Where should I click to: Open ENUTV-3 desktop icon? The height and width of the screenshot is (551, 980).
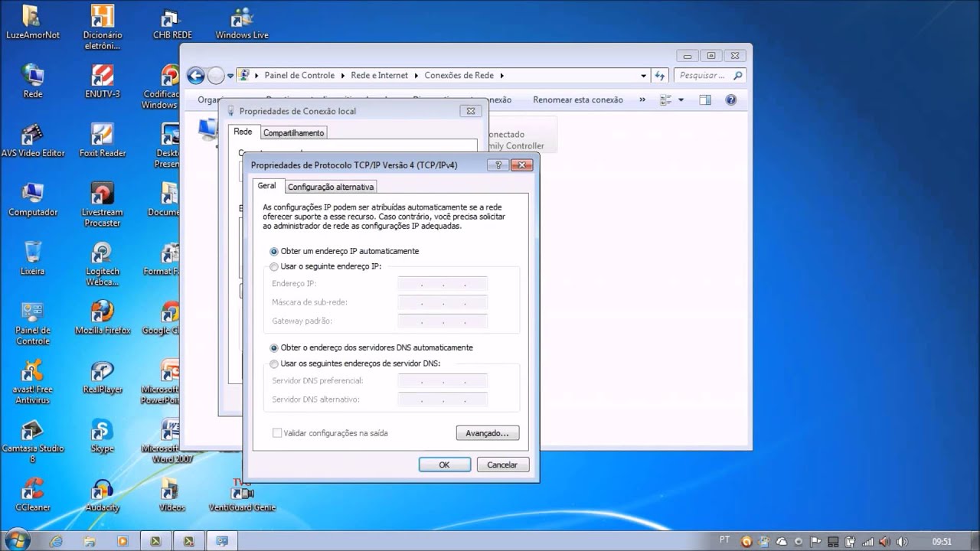coord(102,81)
